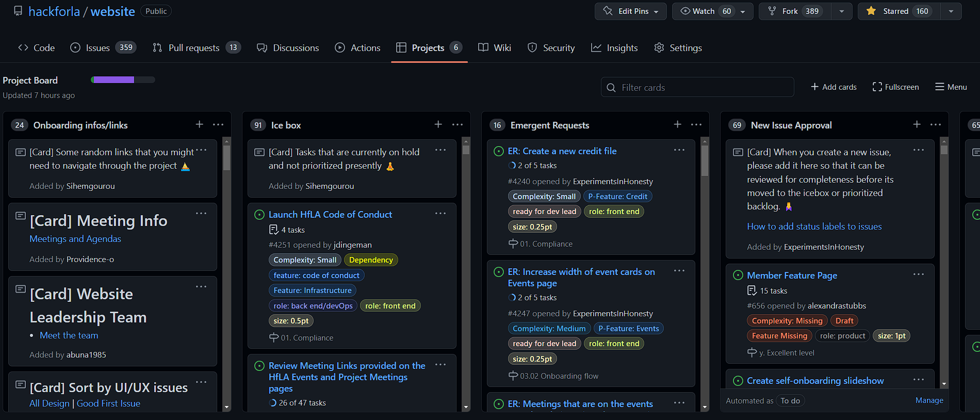Enter Fullscreen board view
Screen dimensions: 980x420
click(895, 87)
